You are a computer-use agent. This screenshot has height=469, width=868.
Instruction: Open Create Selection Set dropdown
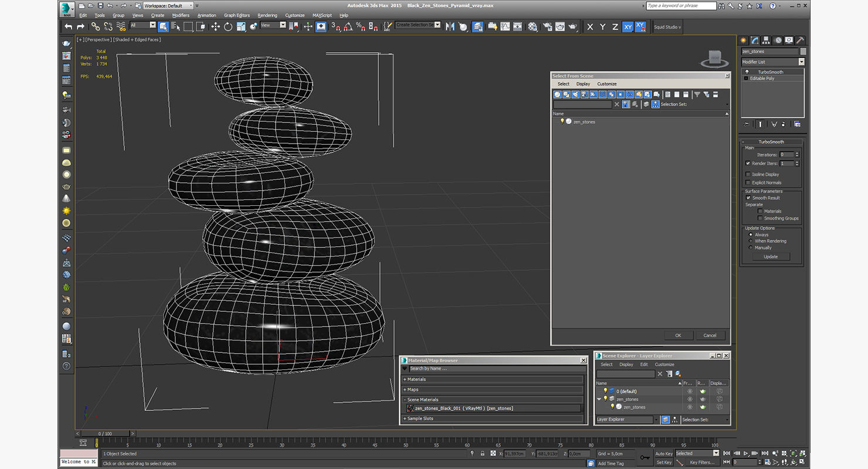click(x=418, y=25)
